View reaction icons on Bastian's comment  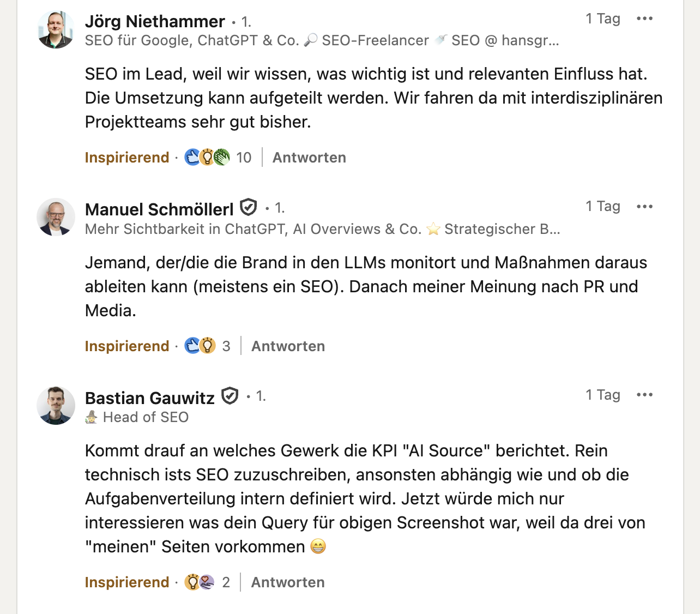point(200,582)
